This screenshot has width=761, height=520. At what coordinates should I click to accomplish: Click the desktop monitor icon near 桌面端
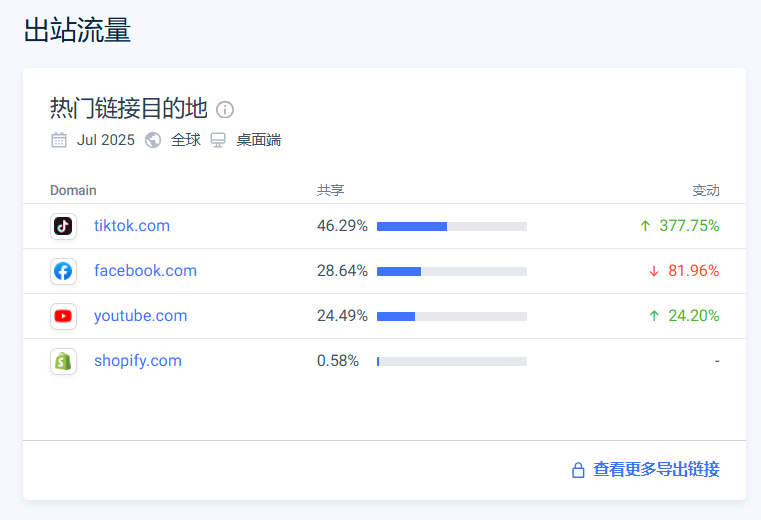pos(218,140)
